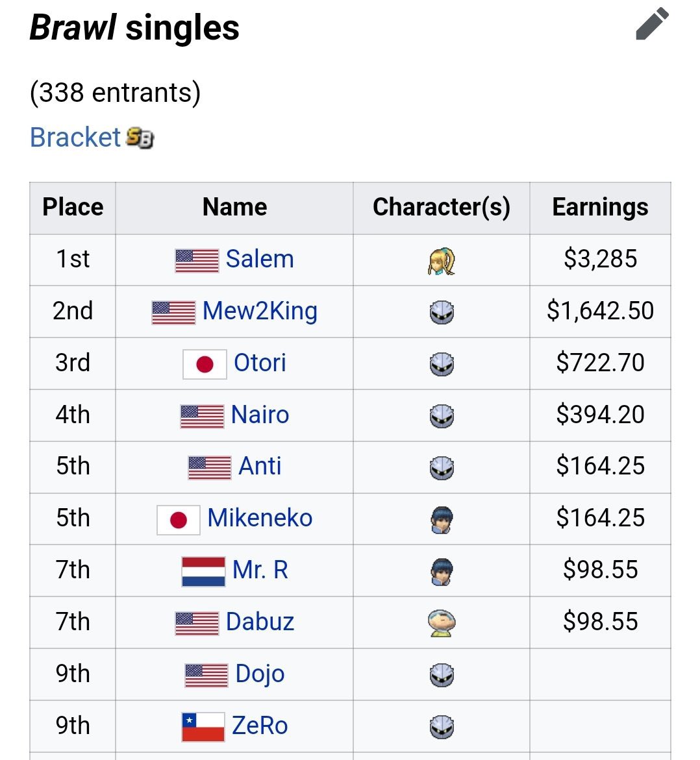Click Olimar icon in Dabuz's row
Viewport: 700px width, 760px height.
442,623
